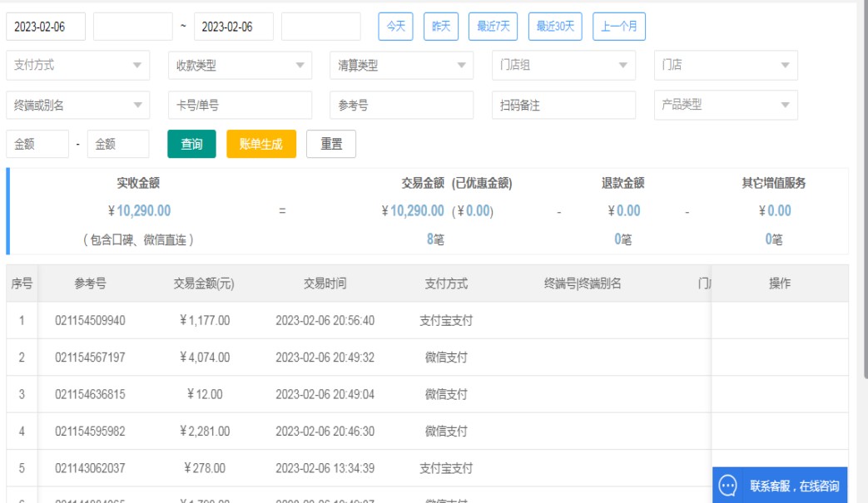The width and height of the screenshot is (868, 503).
Task: Click the 卡号/单号 input field
Action: click(x=240, y=105)
